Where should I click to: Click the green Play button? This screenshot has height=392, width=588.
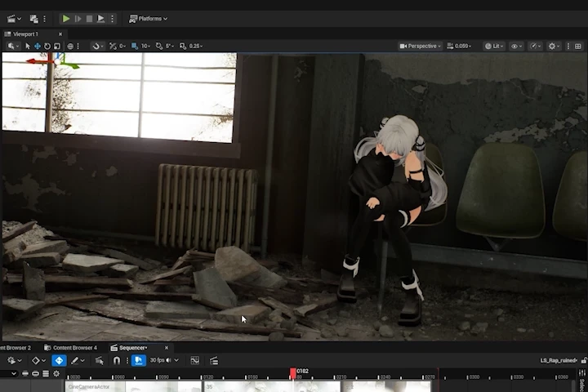coord(66,19)
